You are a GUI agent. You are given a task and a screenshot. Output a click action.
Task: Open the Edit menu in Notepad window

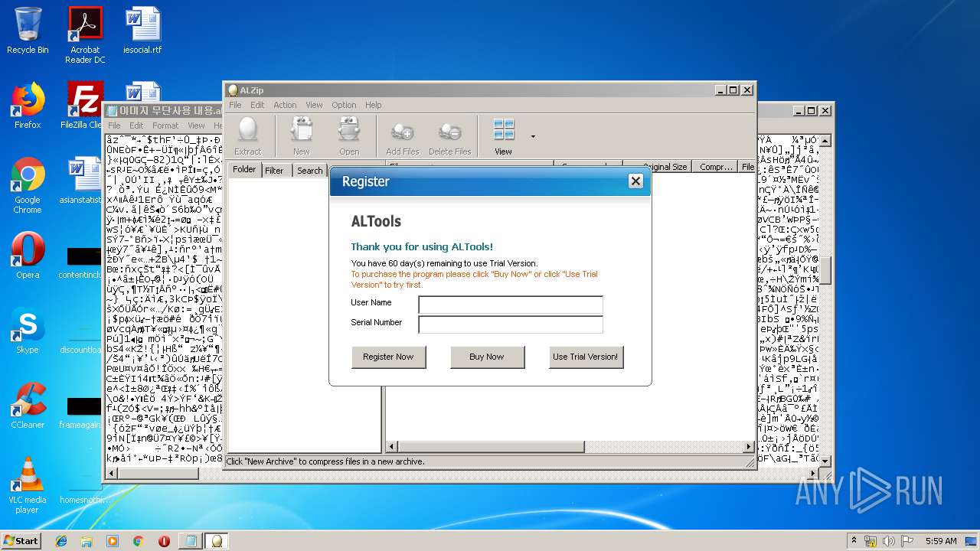(x=136, y=126)
